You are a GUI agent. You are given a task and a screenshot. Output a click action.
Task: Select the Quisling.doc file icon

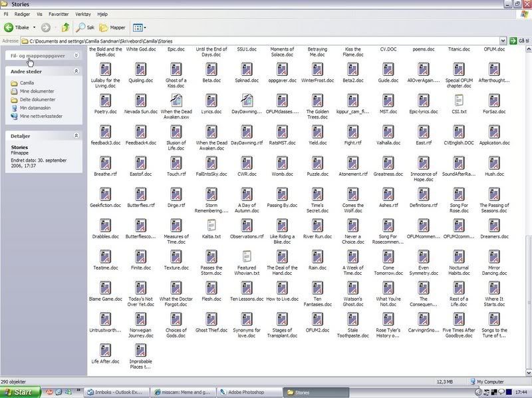tap(140, 69)
